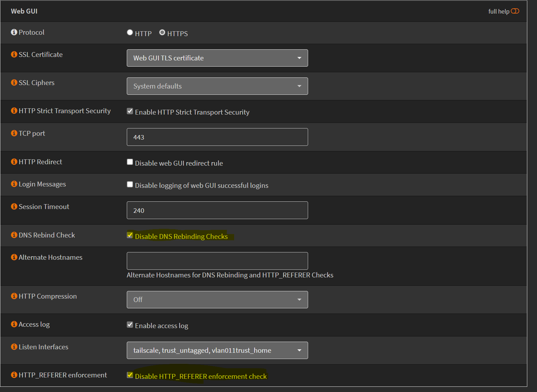This screenshot has height=392, width=537.
Task: Click the Listen Interfaces info icon
Action: [x=14, y=347]
